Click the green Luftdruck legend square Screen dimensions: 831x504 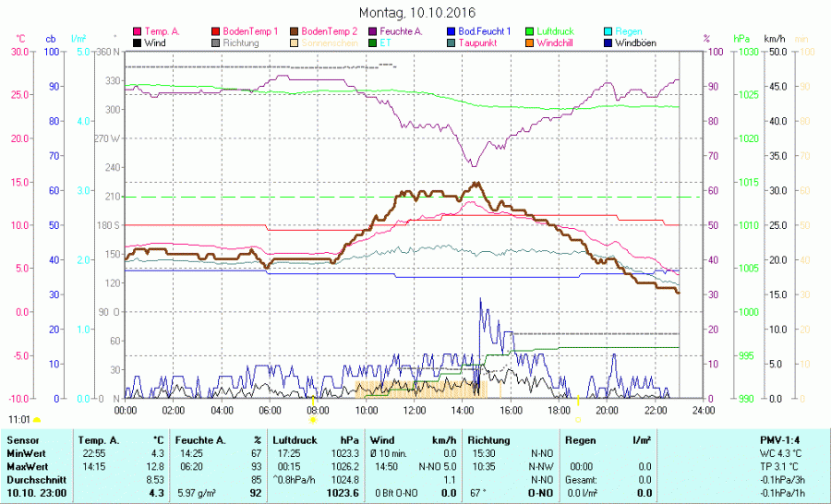530,31
